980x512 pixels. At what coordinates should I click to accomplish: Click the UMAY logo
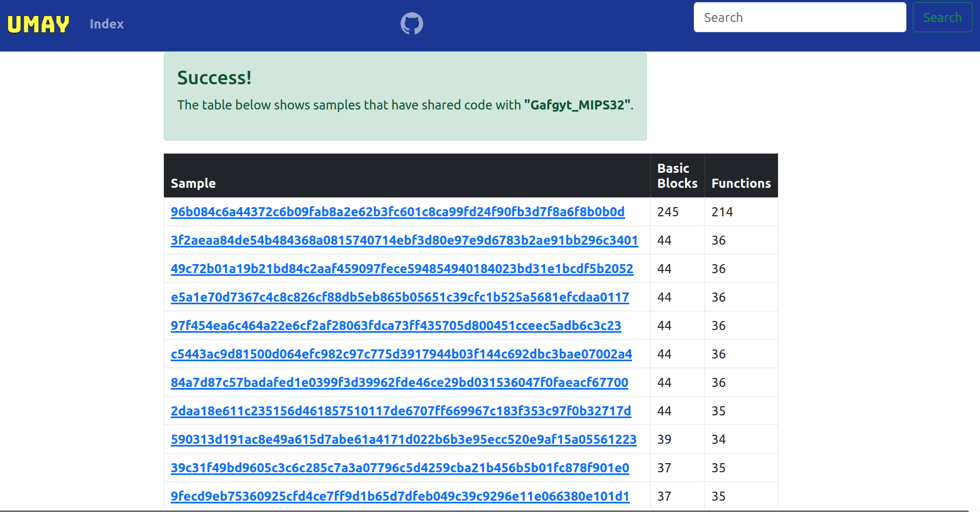38,24
